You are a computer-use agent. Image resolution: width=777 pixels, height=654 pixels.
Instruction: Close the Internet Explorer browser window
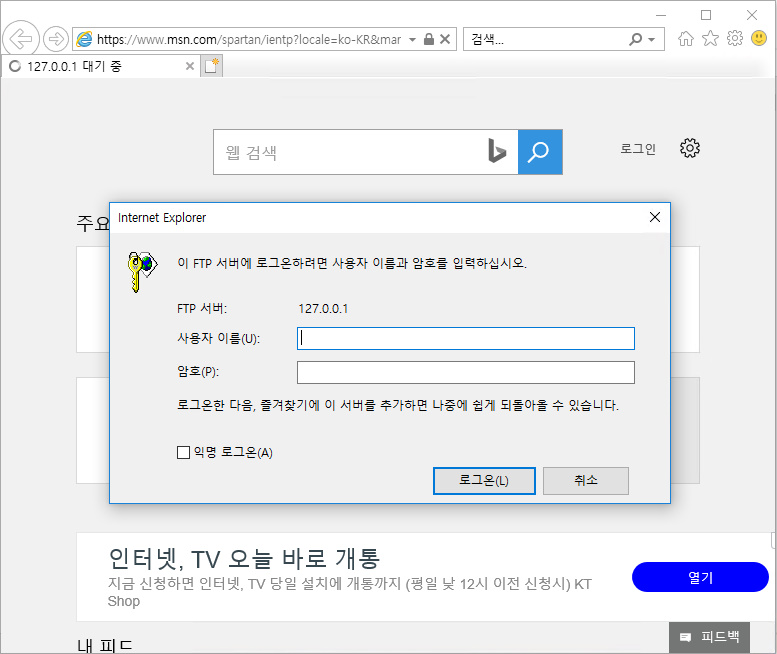(752, 15)
